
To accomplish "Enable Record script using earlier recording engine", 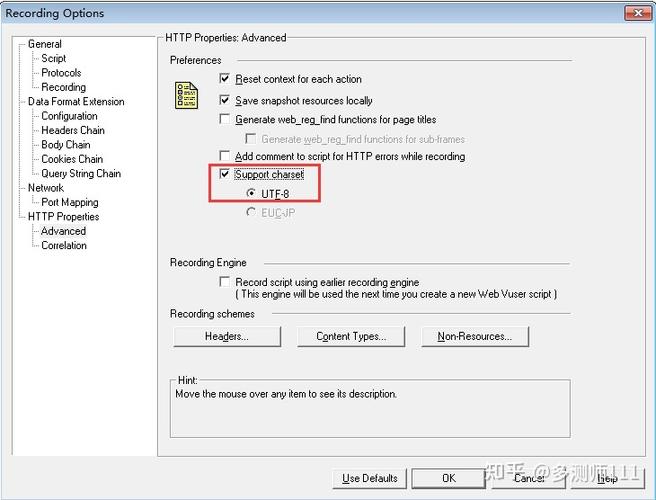I will [225, 282].
